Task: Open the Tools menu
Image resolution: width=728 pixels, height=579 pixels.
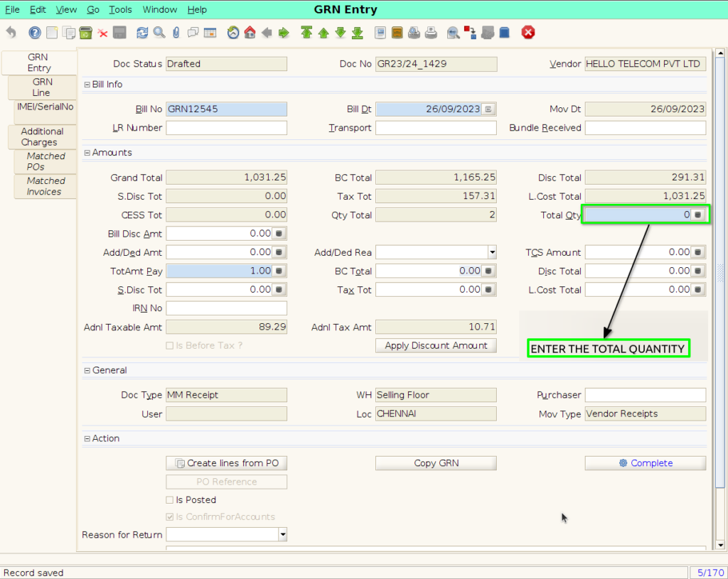Action: point(120,10)
